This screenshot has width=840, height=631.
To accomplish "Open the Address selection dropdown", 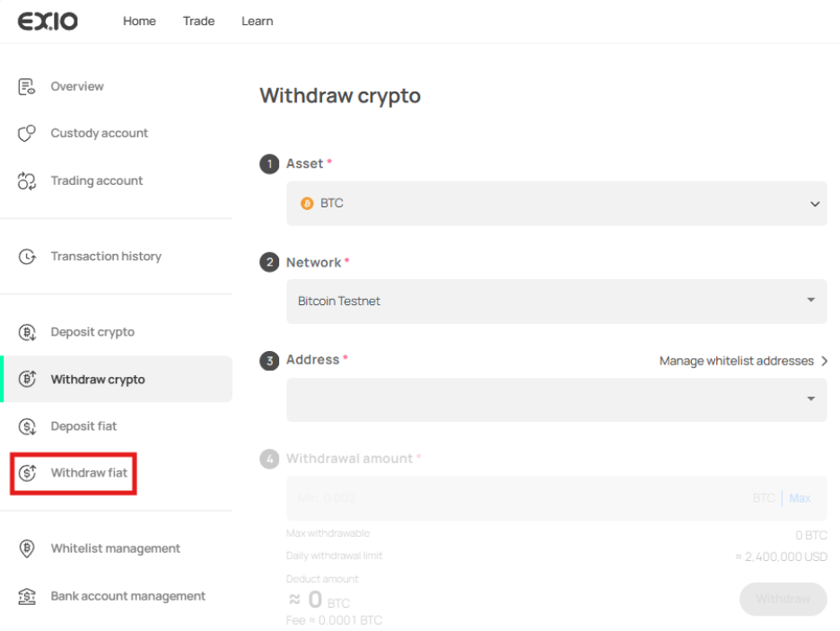I will click(556, 399).
